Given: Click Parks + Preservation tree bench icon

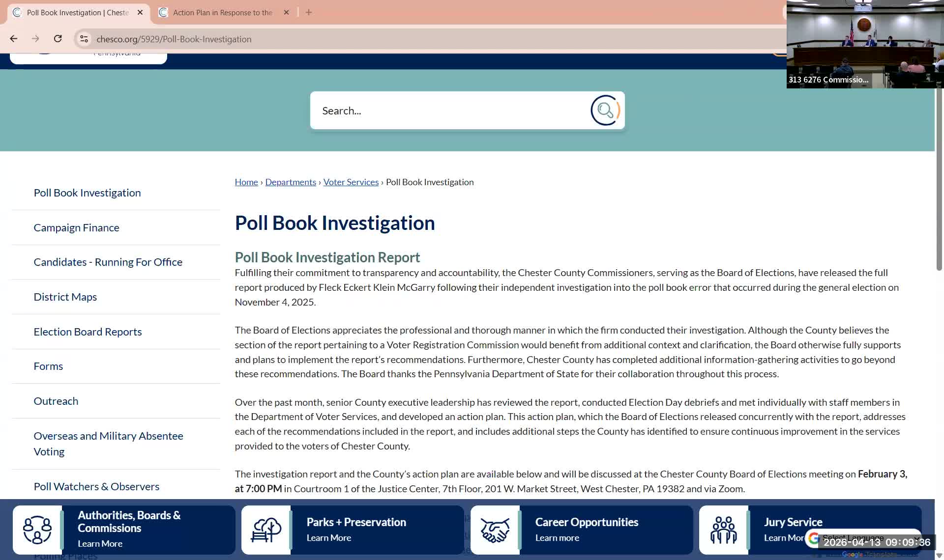Looking at the screenshot, I should pos(266,530).
